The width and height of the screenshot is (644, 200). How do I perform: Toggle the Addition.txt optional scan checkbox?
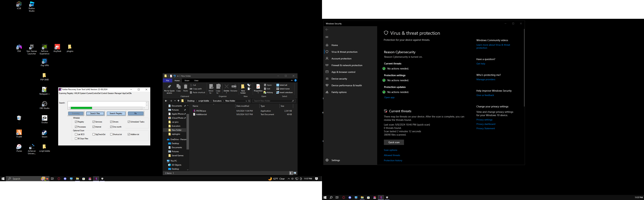pos(129,135)
